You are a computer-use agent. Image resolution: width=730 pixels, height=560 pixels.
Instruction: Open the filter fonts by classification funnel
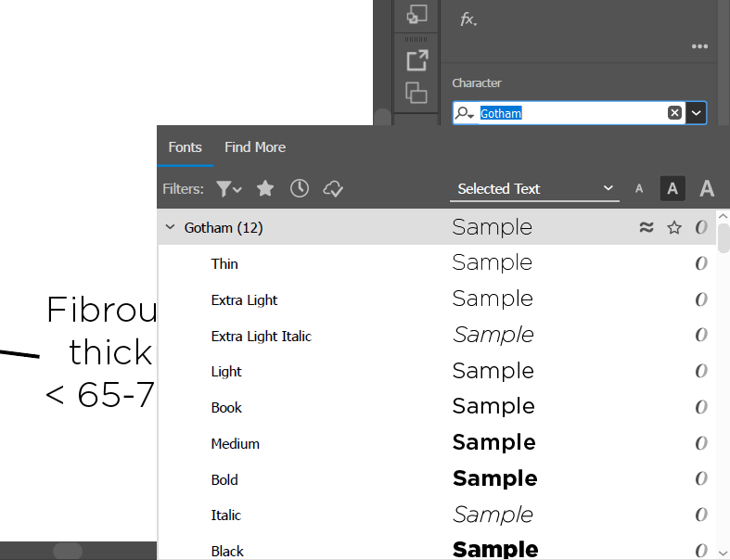click(x=228, y=189)
